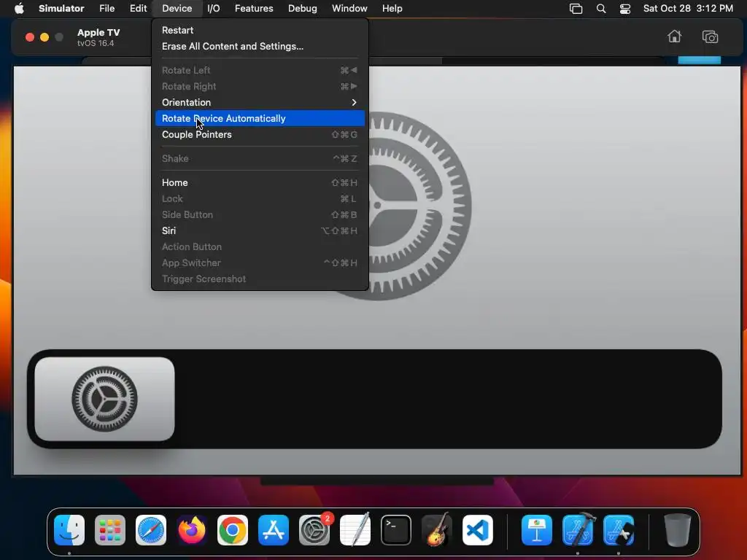Screen dimensions: 747x560
Task: Launch GarageBand from the Dock
Action: pos(437,530)
